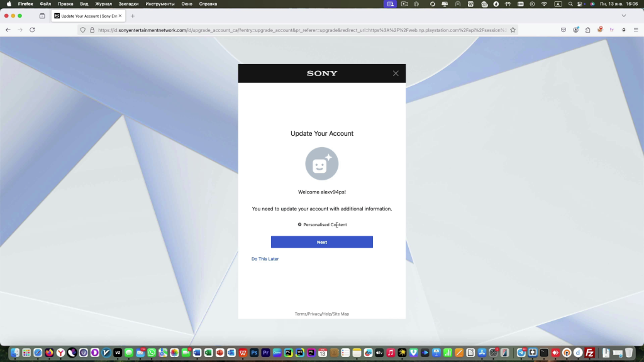This screenshot has width=644, height=362.
Task: Open a new tab with the plus button
Action: click(133, 16)
